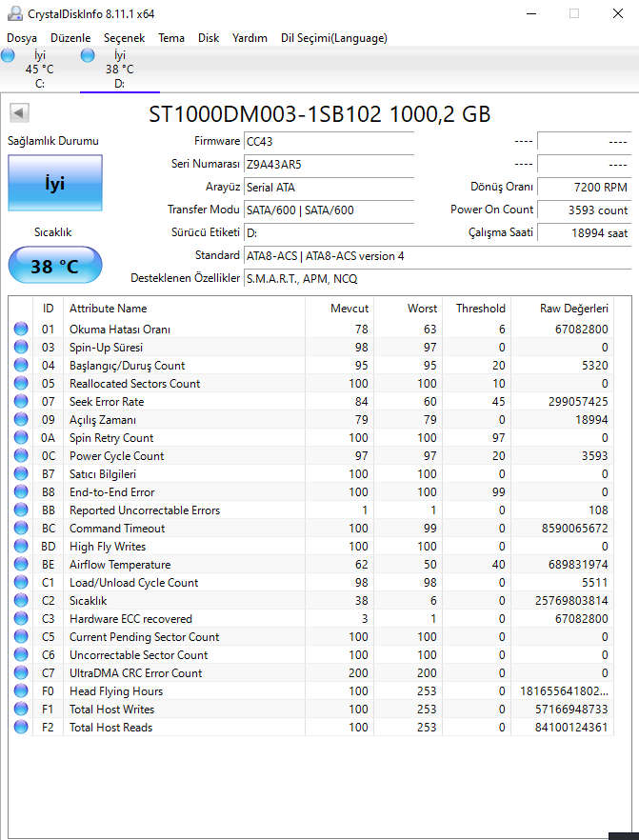Click the status orb for Power Cycle Count
This screenshot has width=639, height=840.
[x=21, y=456]
